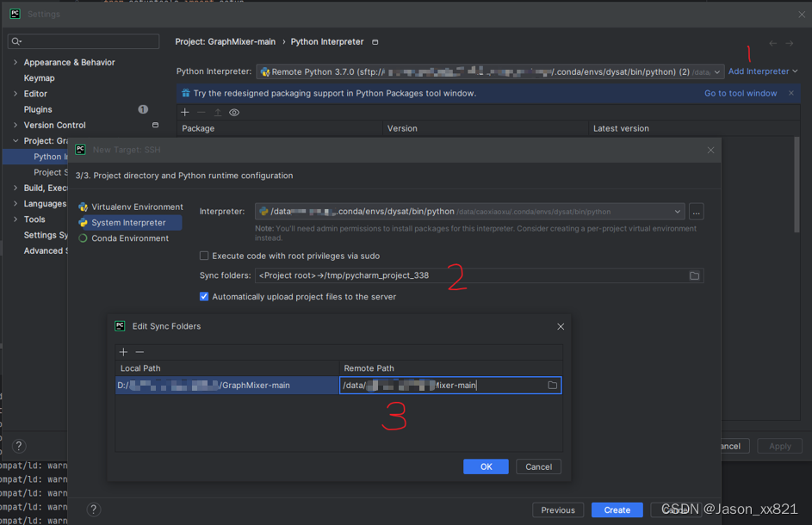Click the Remote Path input field
The height and width of the screenshot is (525, 812).
coord(450,386)
